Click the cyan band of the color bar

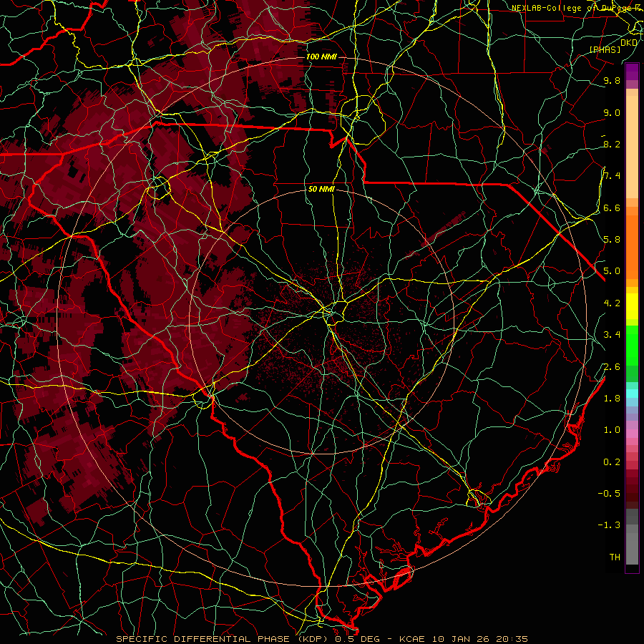(x=632, y=394)
